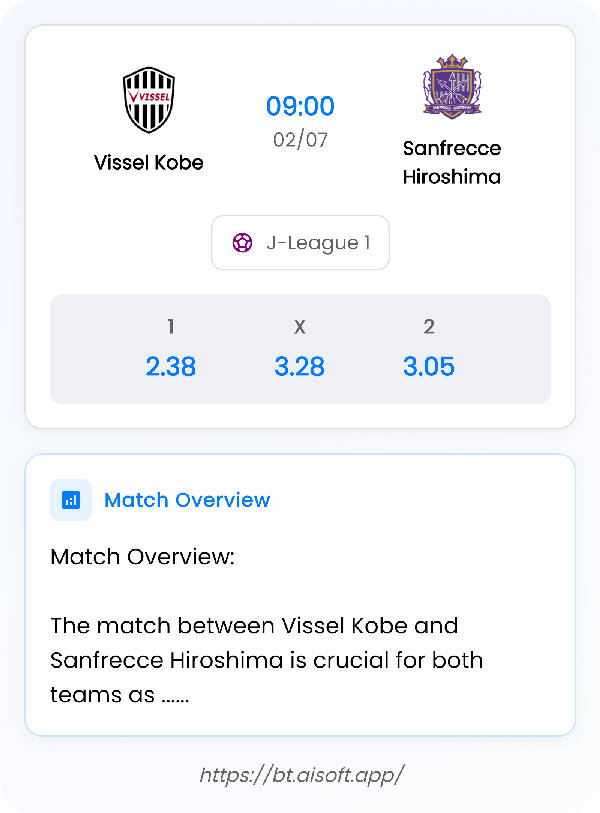The height and width of the screenshot is (813, 600).
Task: Select home win odds of 2.38
Action: 170,366
